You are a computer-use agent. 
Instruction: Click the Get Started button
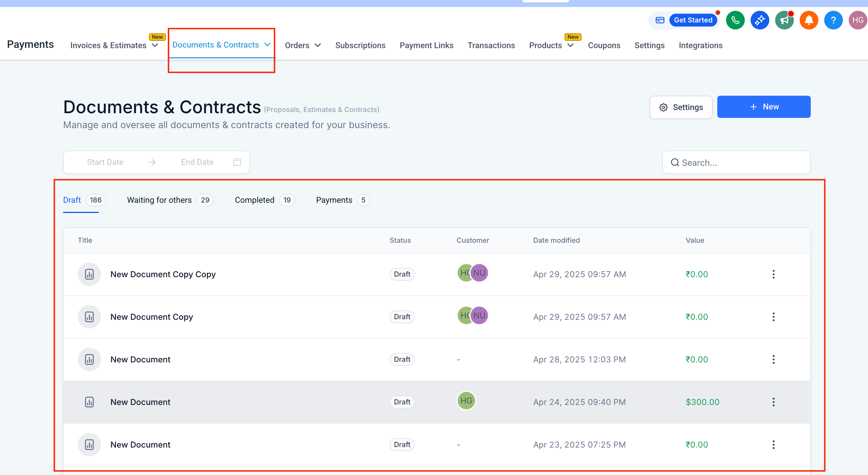pos(693,20)
